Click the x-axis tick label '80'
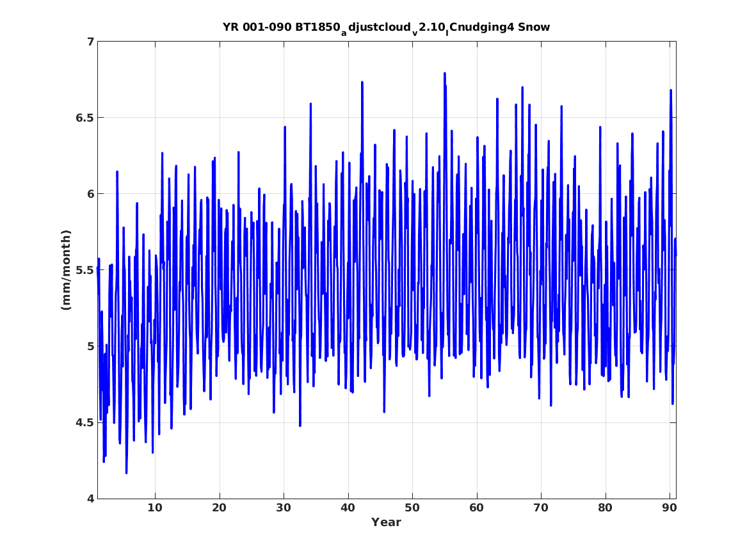This screenshot has height=560, width=747. point(605,508)
